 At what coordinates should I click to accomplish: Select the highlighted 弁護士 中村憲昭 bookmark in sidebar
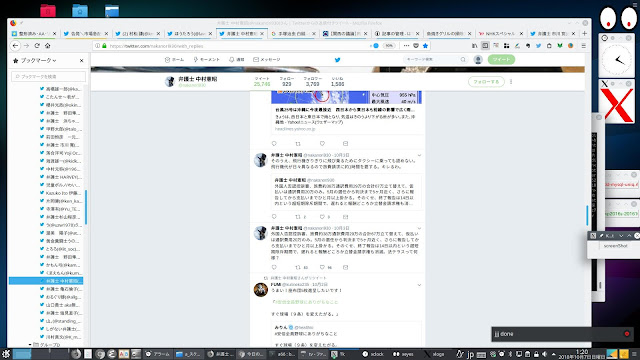click(x=46, y=281)
